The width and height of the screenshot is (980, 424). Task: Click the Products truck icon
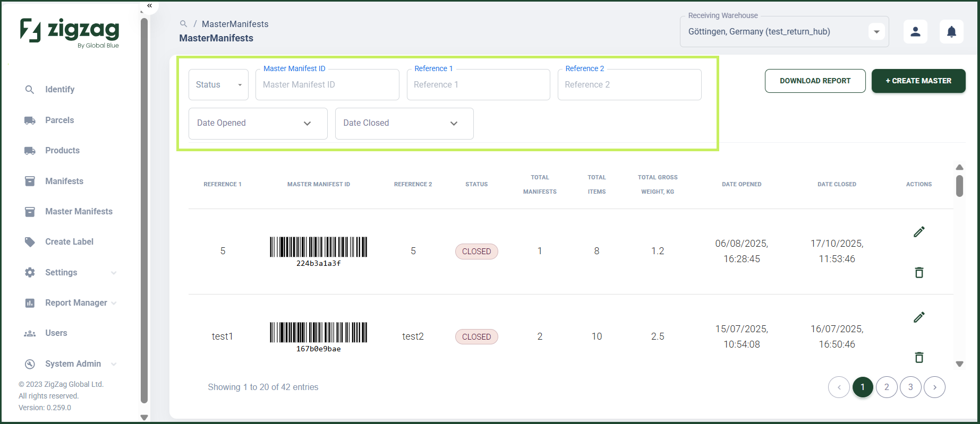click(30, 151)
